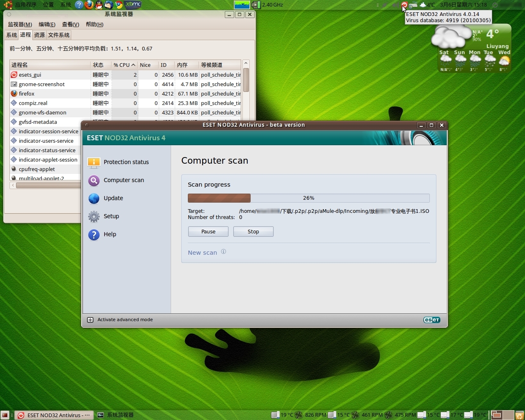Click ESET NOD32 Antivirus taskbar button
Viewport: 525px width, 420px height.
(54, 415)
